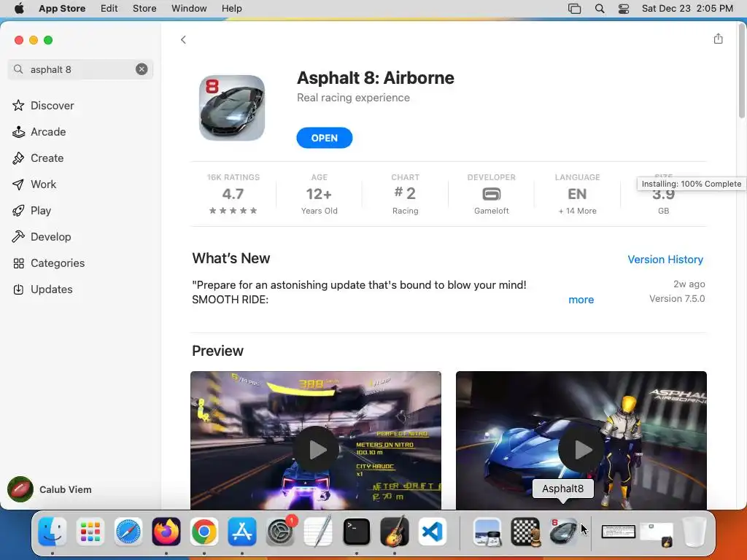Viewport: 747px width, 560px height.
Task: Open the Apple menu
Action: (19, 9)
